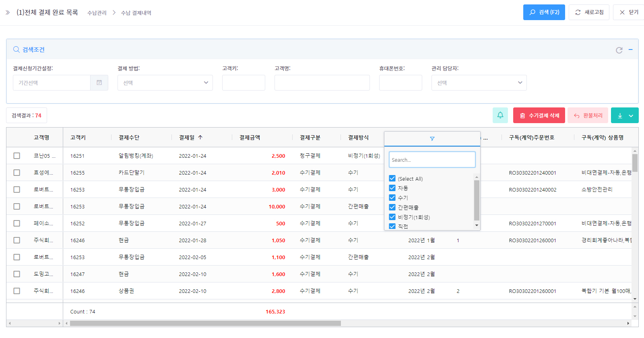Click the reset icon in search conditions panel

619,50
